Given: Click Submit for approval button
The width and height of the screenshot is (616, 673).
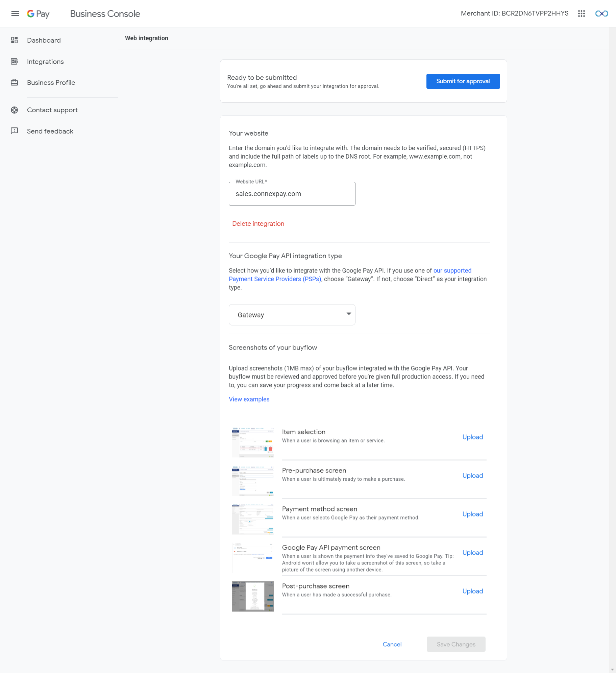Looking at the screenshot, I should click(x=463, y=81).
